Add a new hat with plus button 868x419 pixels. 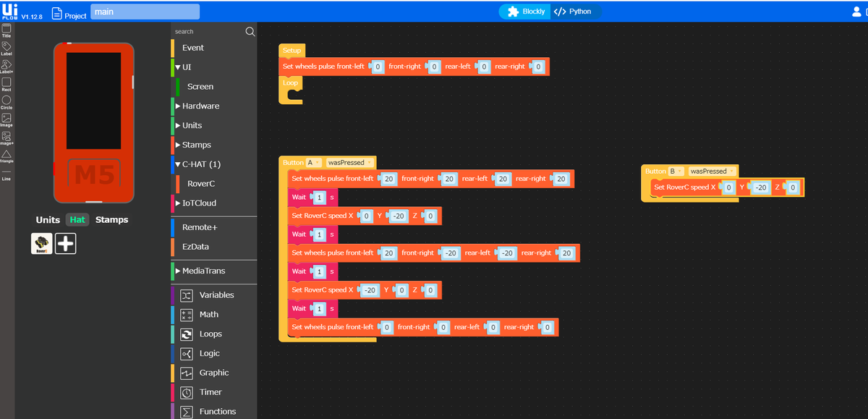[66, 244]
